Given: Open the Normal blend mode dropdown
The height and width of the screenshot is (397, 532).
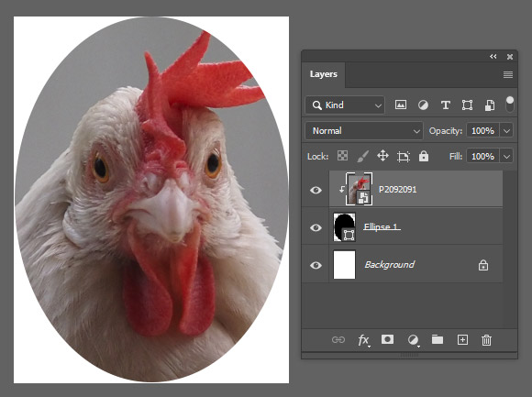Looking at the screenshot, I should [x=364, y=130].
